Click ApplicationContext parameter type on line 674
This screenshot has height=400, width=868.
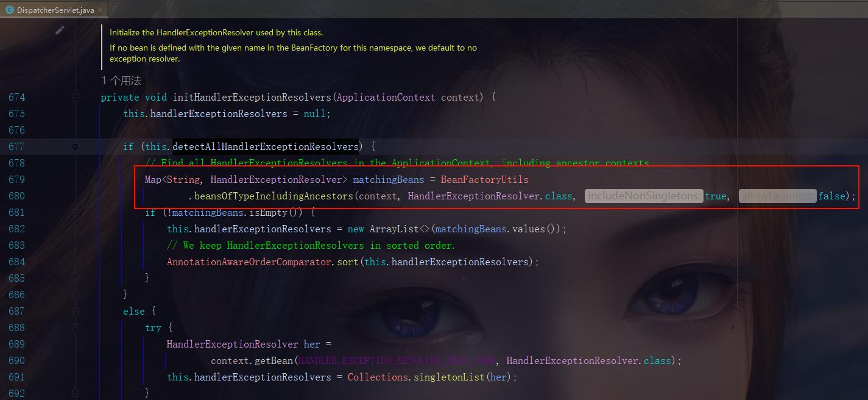386,97
